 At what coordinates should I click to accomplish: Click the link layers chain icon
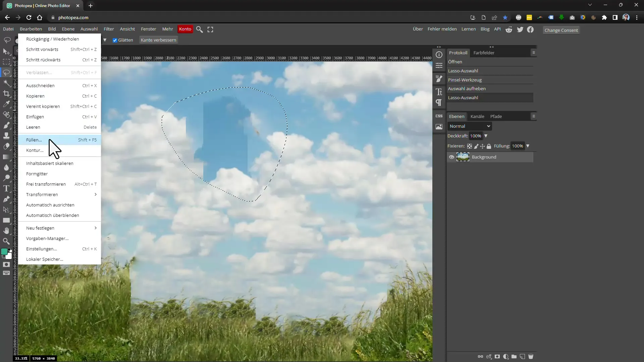[480, 357]
